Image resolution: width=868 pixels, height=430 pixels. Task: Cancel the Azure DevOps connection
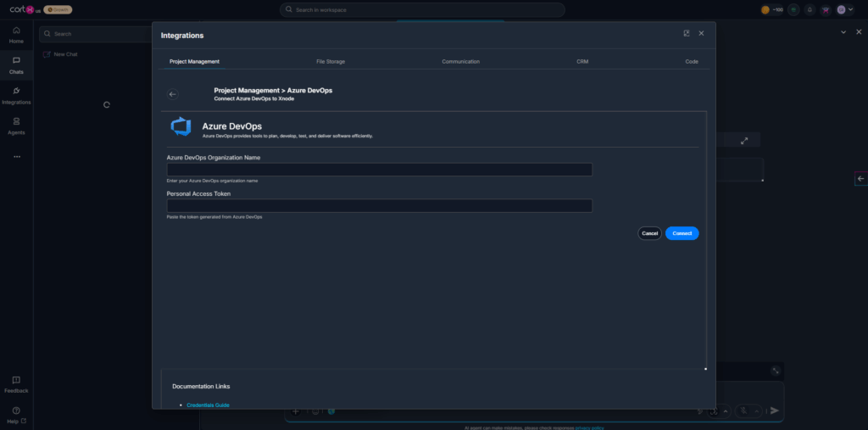[649, 233]
